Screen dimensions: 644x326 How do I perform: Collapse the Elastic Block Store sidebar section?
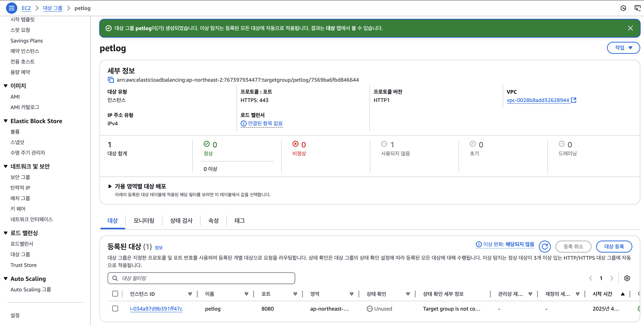(6, 121)
